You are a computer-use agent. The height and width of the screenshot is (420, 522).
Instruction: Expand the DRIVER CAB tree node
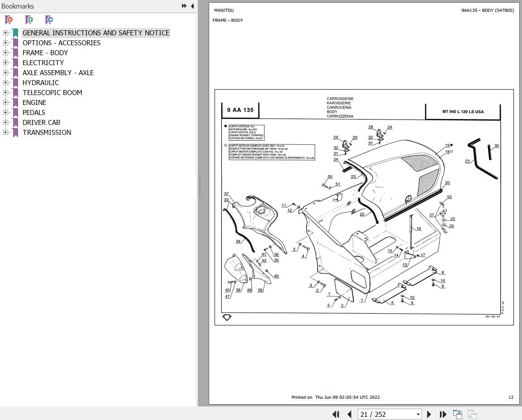pos(5,123)
